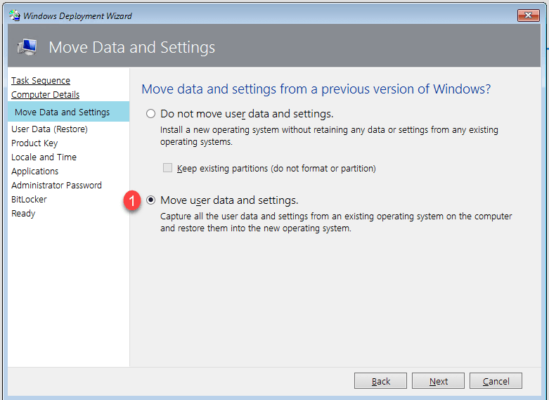The image size is (549, 400).
Task: Select Administrator Password step in sidebar
Action: [x=56, y=185]
